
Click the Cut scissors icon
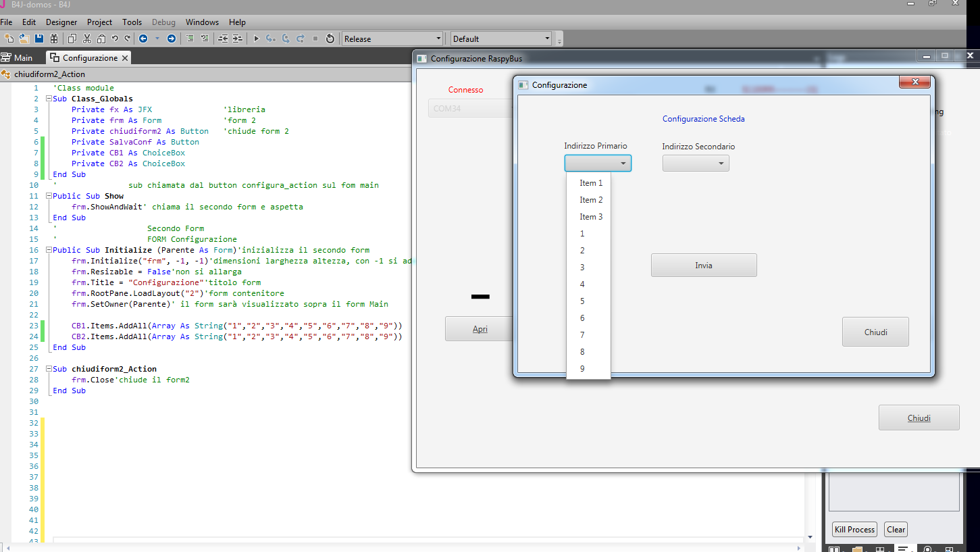point(86,39)
